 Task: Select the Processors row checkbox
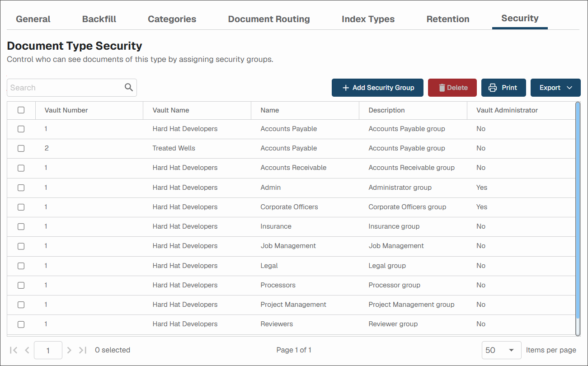[21, 285]
